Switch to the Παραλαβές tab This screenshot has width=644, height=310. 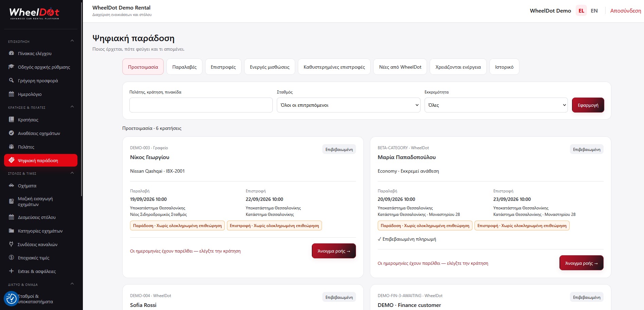pos(184,67)
